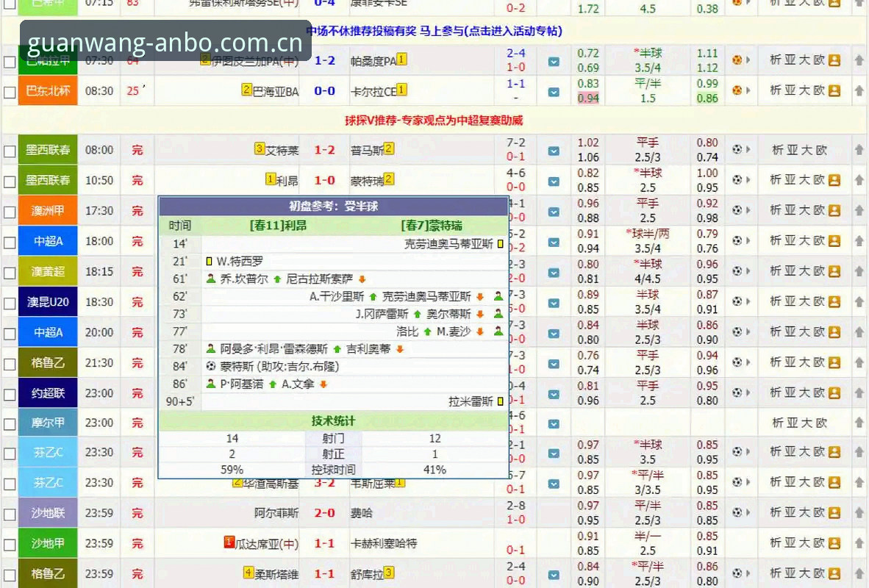Open soccer ball icon in 约超联 row

(737, 393)
